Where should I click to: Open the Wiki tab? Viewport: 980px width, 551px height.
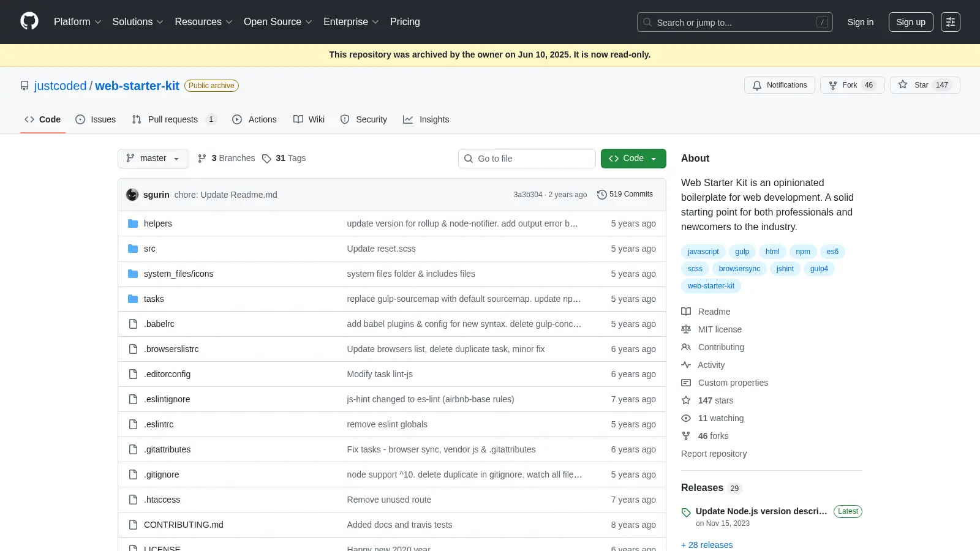point(309,119)
